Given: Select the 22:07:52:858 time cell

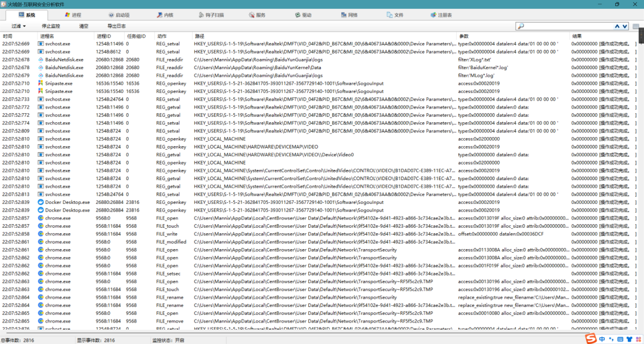Looking at the screenshot, I should click(16, 234).
